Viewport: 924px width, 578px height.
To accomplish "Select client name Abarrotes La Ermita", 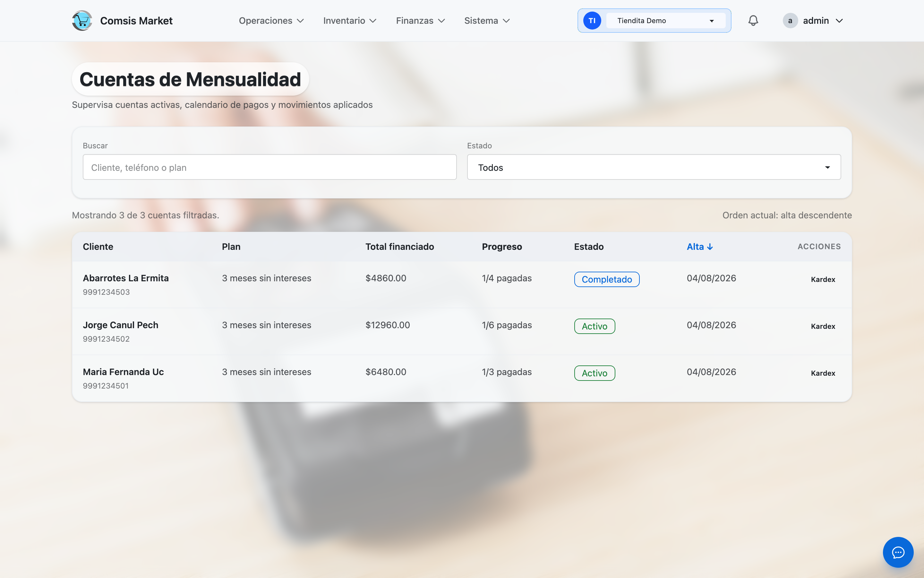I will pyautogui.click(x=126, y=278).
